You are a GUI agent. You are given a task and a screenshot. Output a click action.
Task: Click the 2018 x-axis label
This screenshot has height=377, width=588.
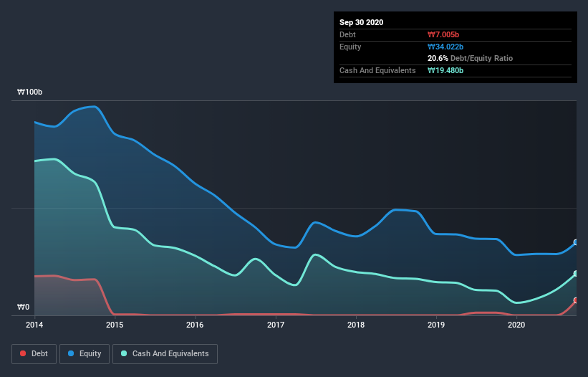tap(356, 325)
